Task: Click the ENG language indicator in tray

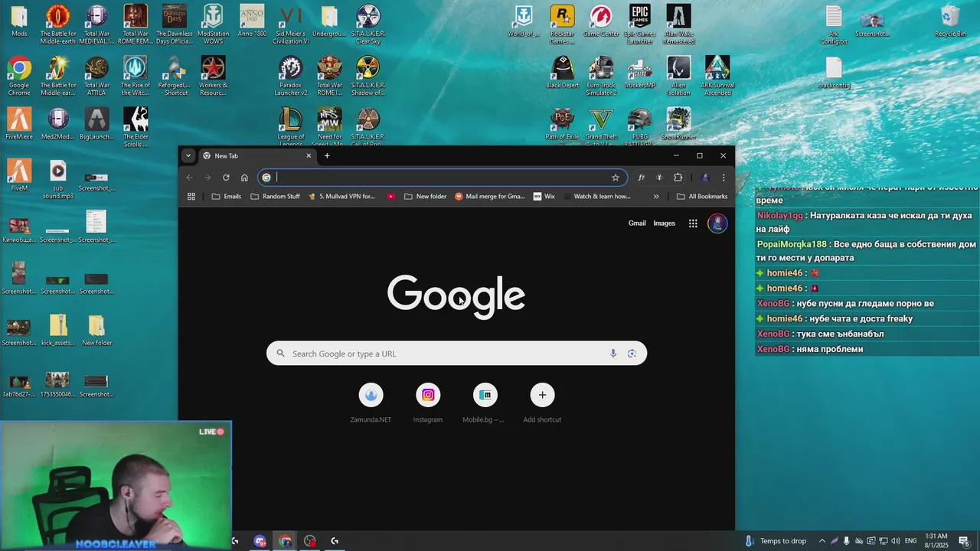Action: pos(910,541)
